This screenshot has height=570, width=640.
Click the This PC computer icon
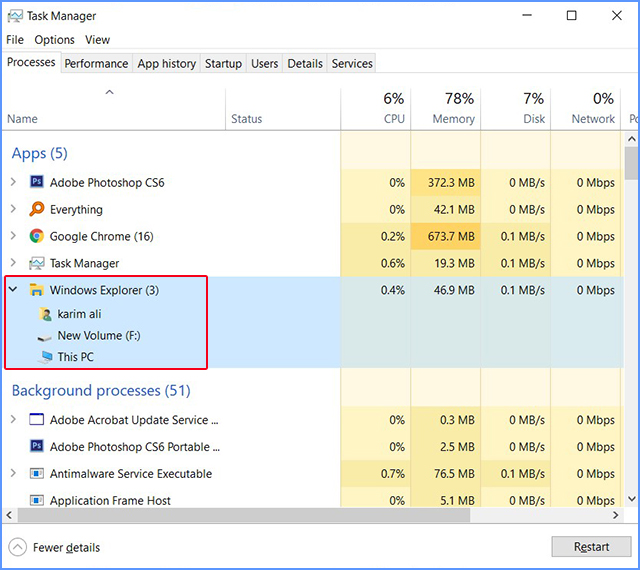click(x=45, y=357)
